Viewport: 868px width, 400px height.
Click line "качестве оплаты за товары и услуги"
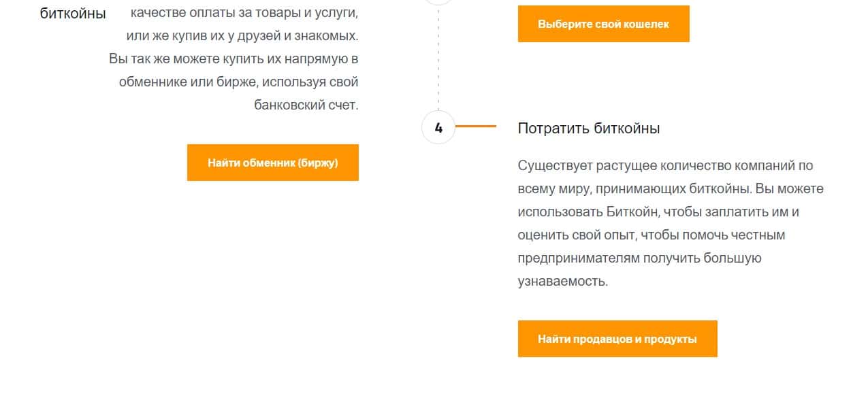244,13
